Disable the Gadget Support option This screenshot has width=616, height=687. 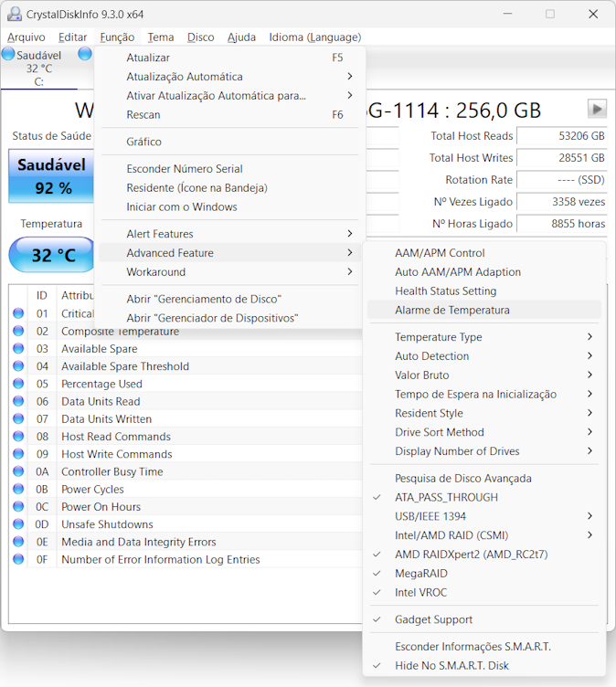point(433,619)
